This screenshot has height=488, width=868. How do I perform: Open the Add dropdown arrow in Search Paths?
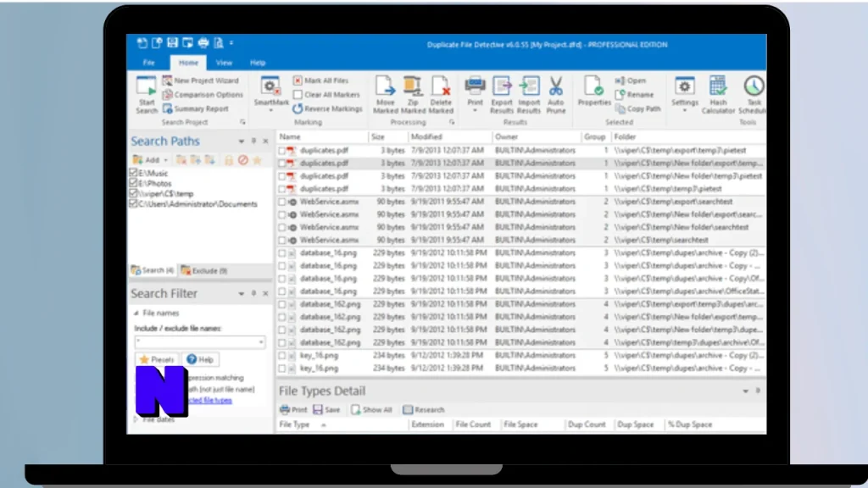point(165,160)
